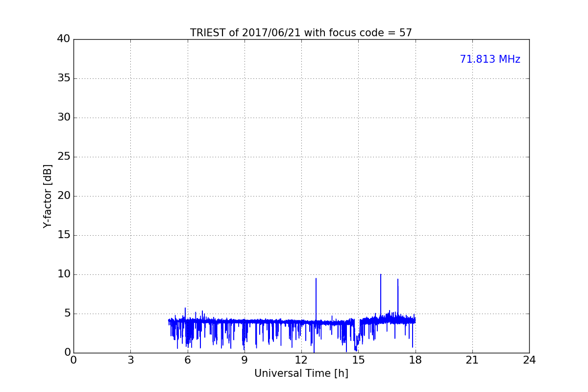Select y-axis tick value 20

coord(64,196)
